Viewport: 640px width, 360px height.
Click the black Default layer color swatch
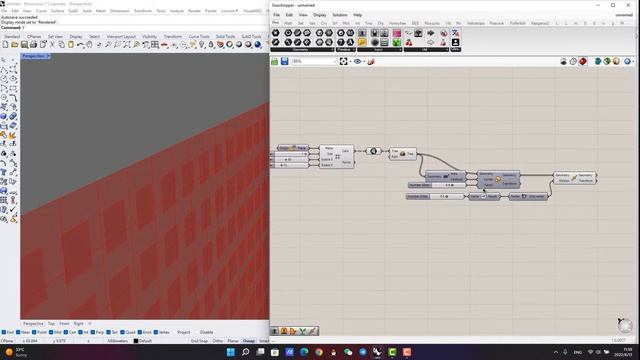click(136, 341)
